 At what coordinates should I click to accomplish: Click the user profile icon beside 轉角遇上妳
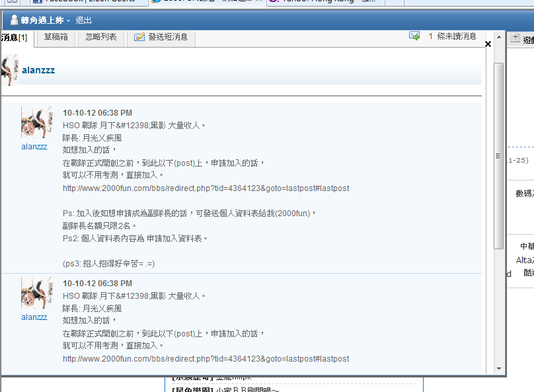[x=14, y=20]
